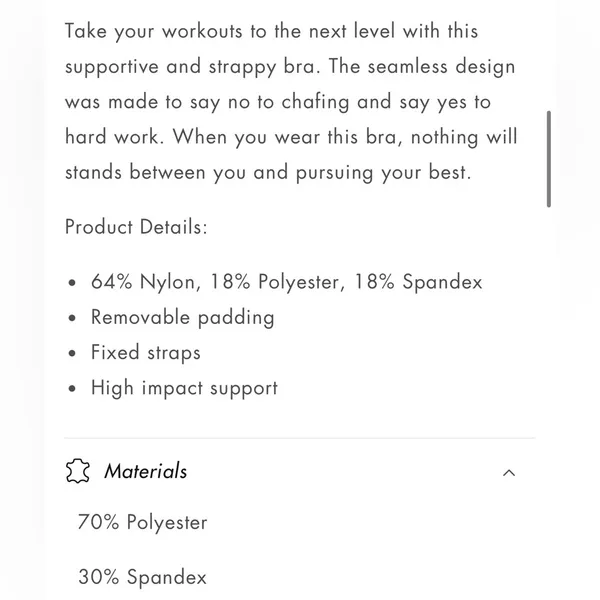Click the bullet dot beside High impact support

coord(72,388)
